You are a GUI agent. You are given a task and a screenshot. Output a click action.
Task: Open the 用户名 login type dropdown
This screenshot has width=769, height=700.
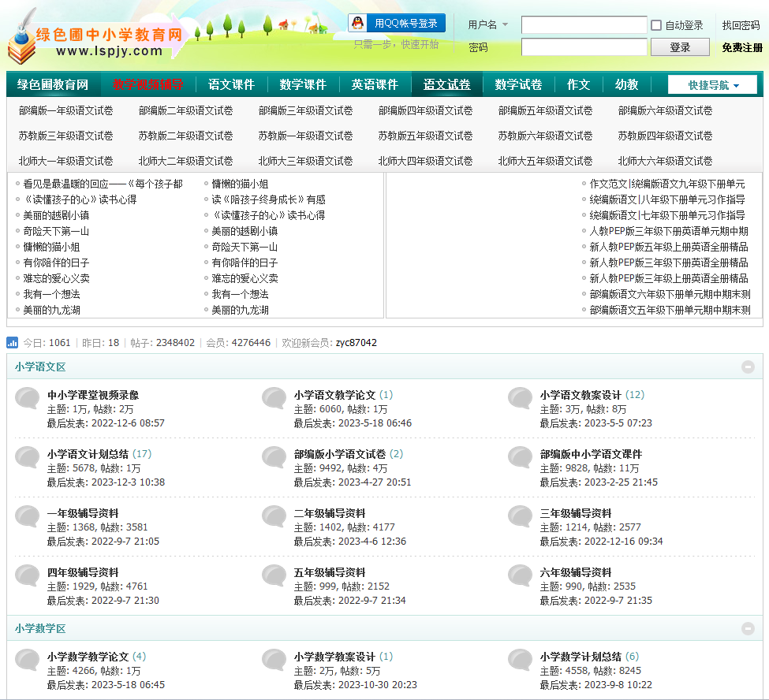point(488,25)
